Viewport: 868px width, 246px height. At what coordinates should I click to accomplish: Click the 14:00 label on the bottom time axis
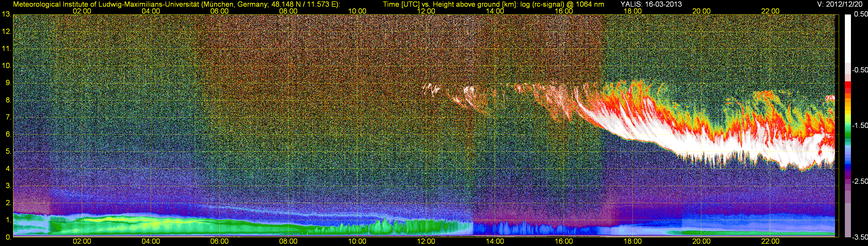click(495, 242)
